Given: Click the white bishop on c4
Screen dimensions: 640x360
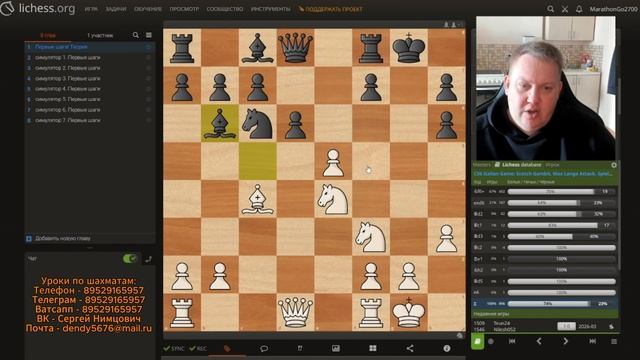Looking at the screenshot, I should (258, 199).
